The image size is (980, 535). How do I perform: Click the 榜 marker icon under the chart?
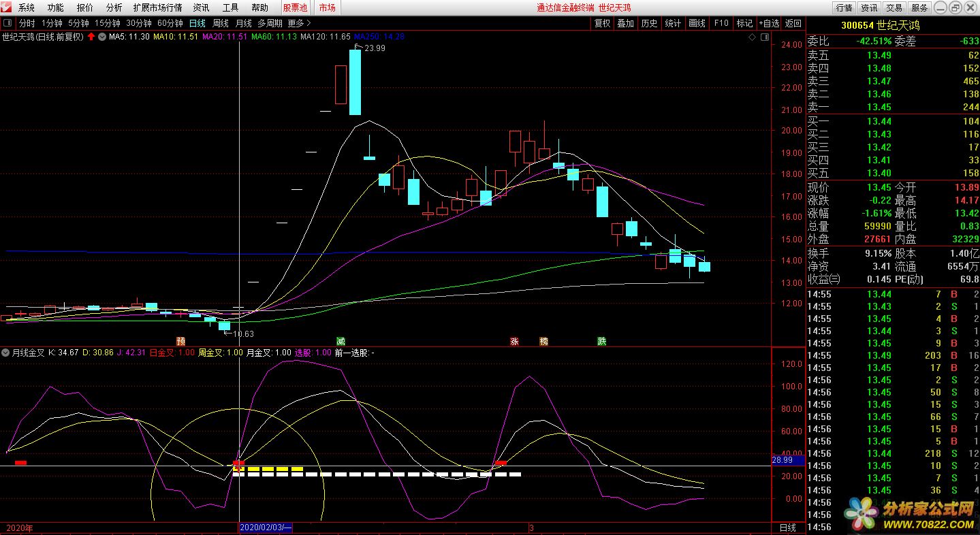(543, 341)
